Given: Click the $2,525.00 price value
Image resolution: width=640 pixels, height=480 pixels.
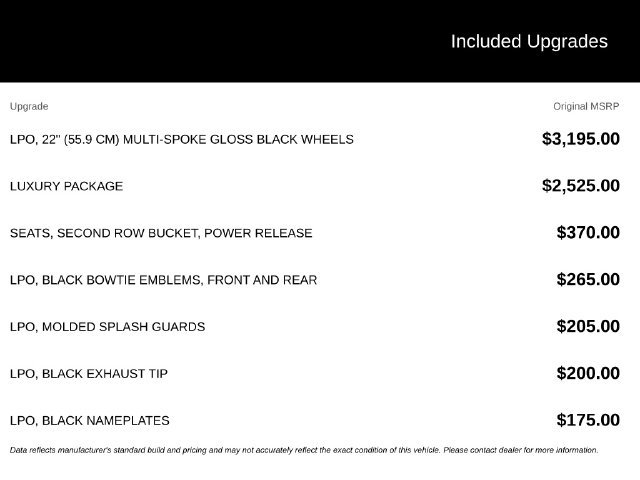Looking at the screenshot, I should pyautogui.click(x=581, y=186).
